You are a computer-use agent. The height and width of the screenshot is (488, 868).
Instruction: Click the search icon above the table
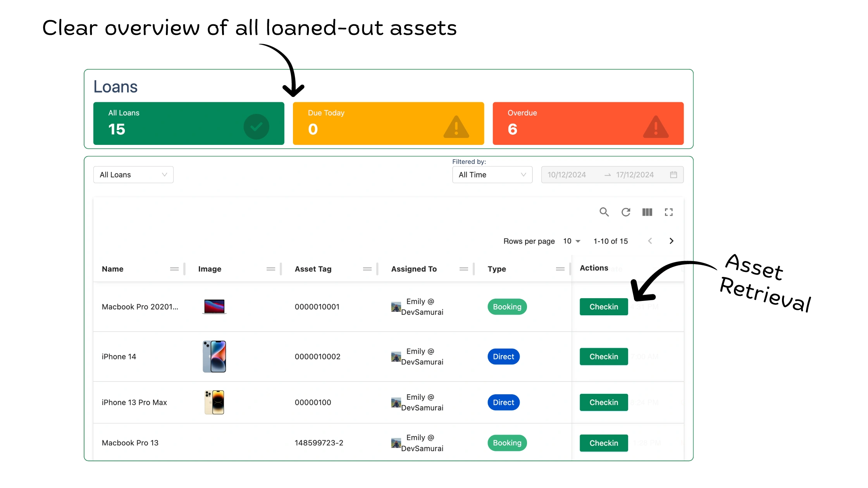604,212
